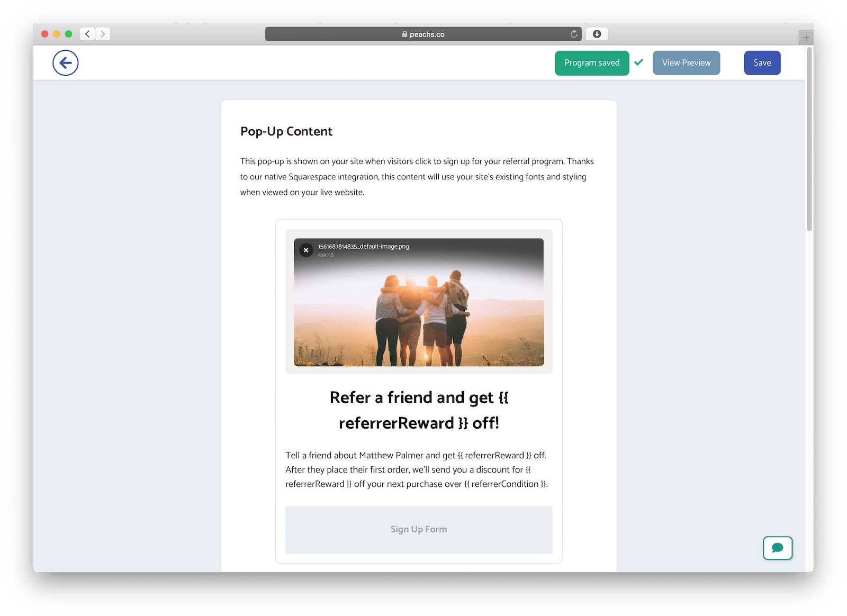This screenshot has width=847, height=616.
Task: Open the chat bubble support widget
Action: [x=778, y=548]
